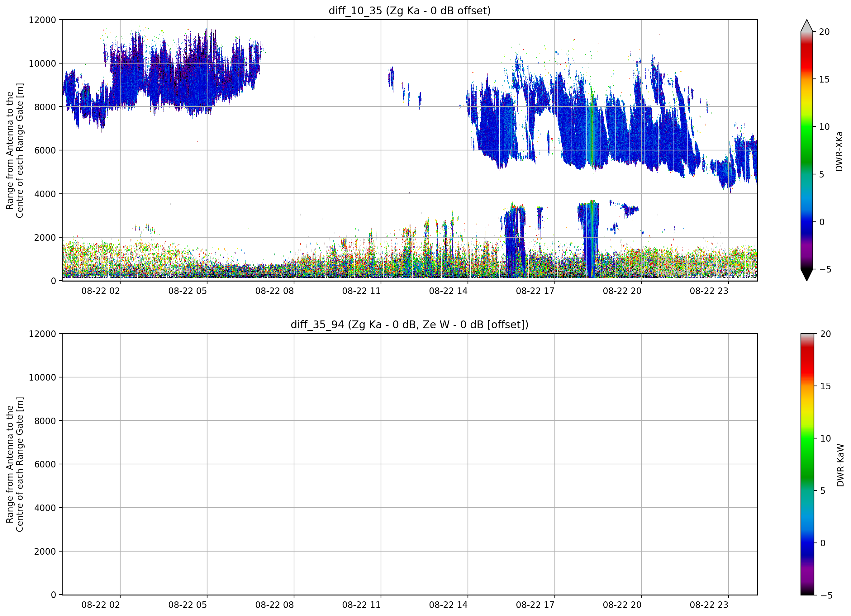Click the 20 tick on the DWR-XKa colorbar
This screenshot has height=616, width=851.
[x=824, y=32]
